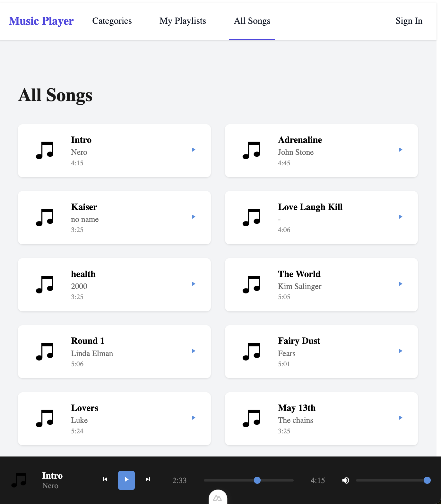Image resolution: width=441 pixels, height=504 pixels.
Task: Play The World by Kim Salinger
Action: click(401, 284)
